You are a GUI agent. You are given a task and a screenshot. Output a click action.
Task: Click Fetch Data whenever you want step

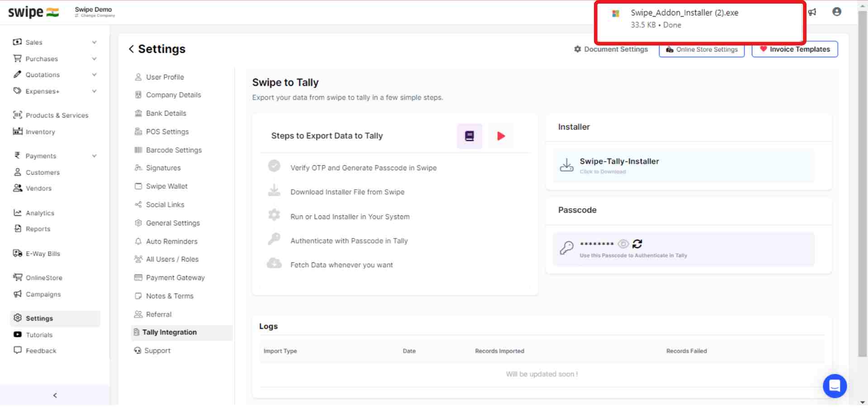pos(342,265)
